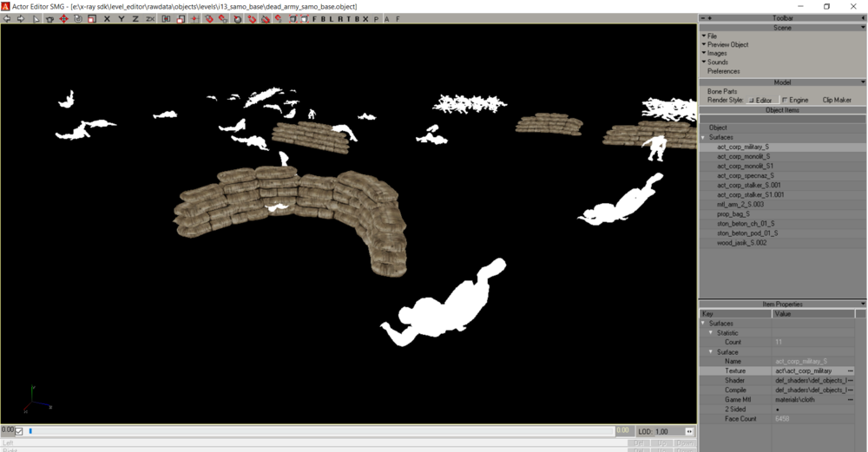The image size is (868, 452).
Task: Toggle the X axis constraint
Action: click(107, 19)
